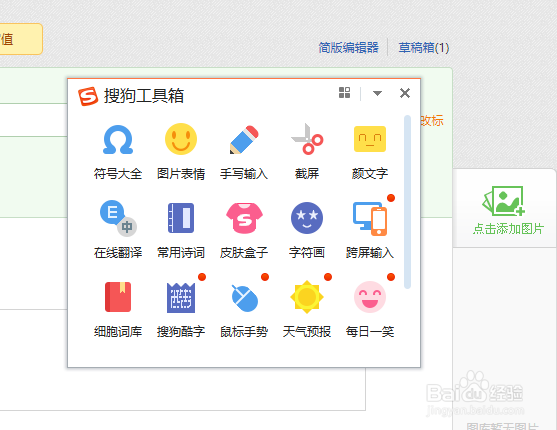This screenshot has width=557, height=430.
Task: Open the 每日一笑 pink laughing face
Action: click(370, 297)
